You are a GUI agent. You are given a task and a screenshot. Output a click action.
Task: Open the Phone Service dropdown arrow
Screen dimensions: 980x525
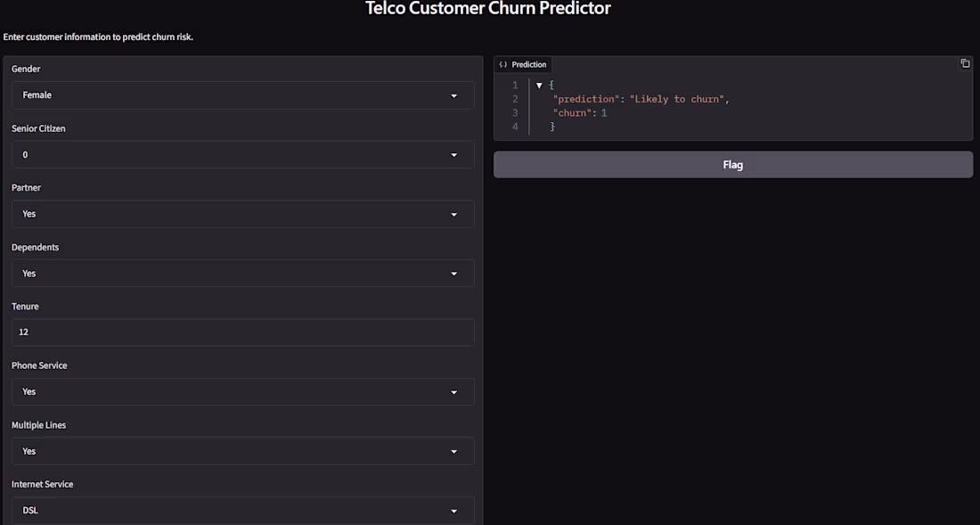pos(453,392)
